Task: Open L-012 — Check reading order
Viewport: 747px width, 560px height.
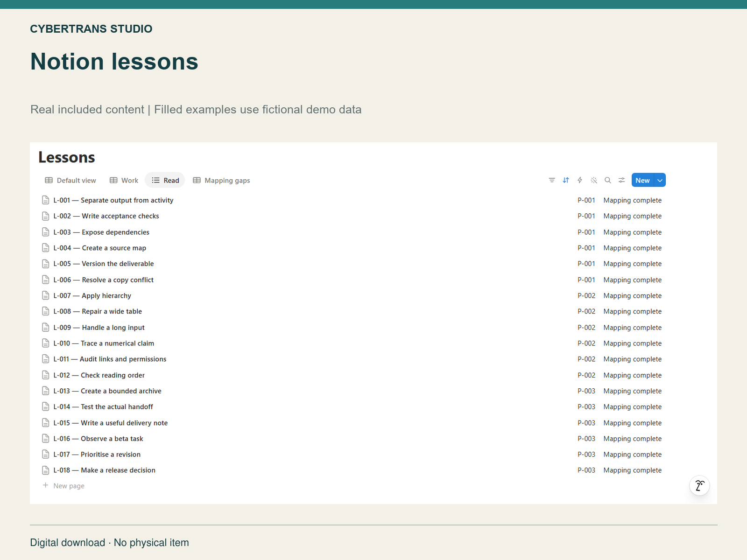Action: [x=99, y=375]
